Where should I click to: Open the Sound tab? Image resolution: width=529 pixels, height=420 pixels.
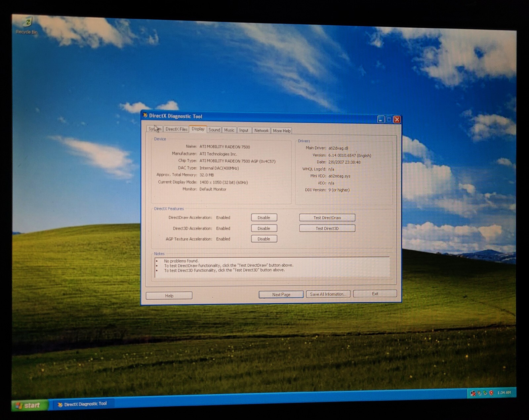tap(214, 130)
